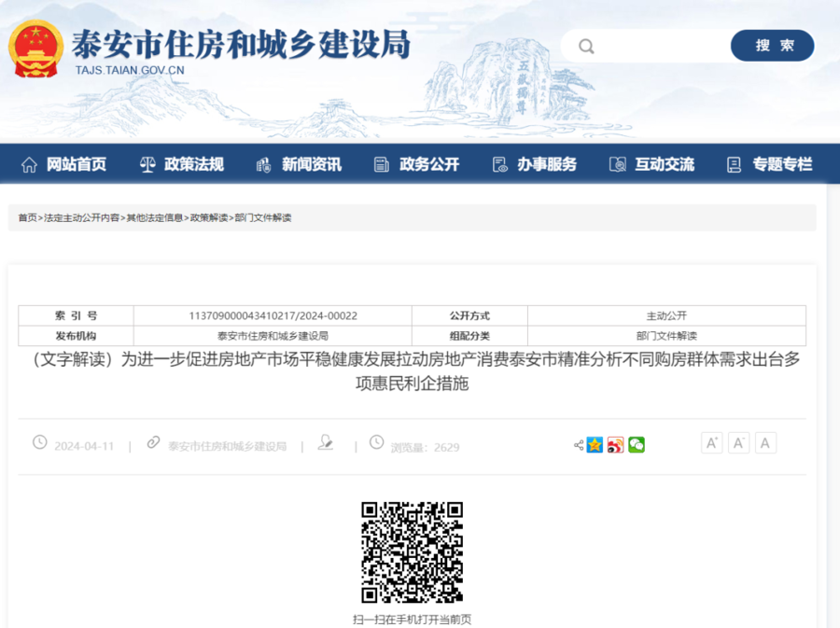Screen dimensions: 840x628
Task: Open 部门文件解读 breadcrumb link
Action: (263, 218)
